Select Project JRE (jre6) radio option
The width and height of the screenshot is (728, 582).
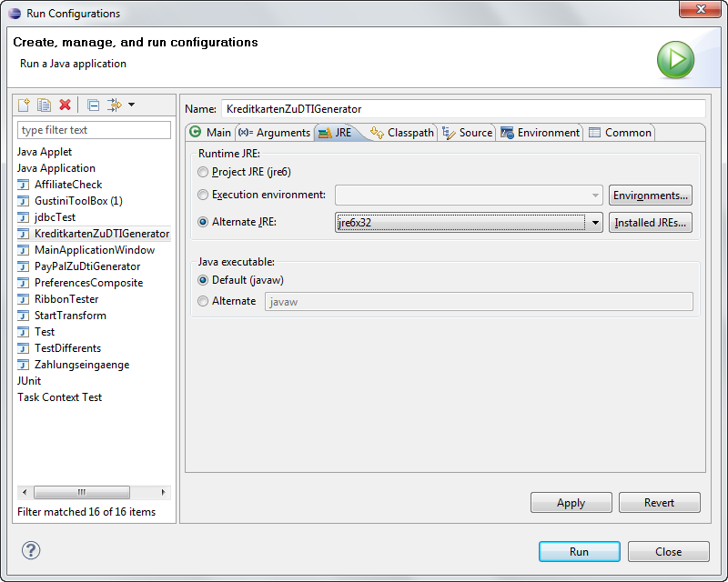[x=203, y=172]
